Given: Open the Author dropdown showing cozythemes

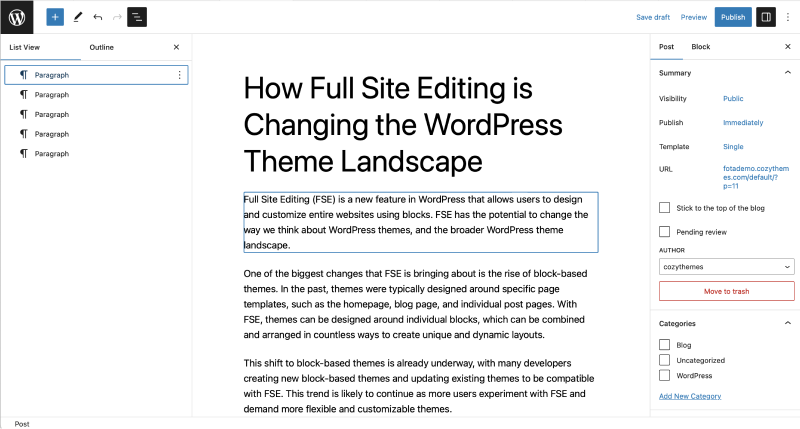Looking at the screenshot, I should pyautogui.click(x=727, y=267).
